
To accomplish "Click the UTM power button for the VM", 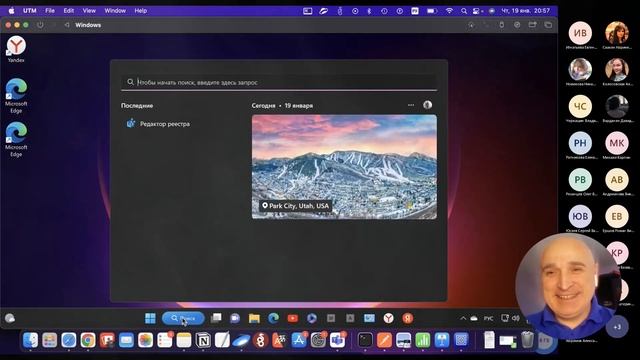I will 40,25.
